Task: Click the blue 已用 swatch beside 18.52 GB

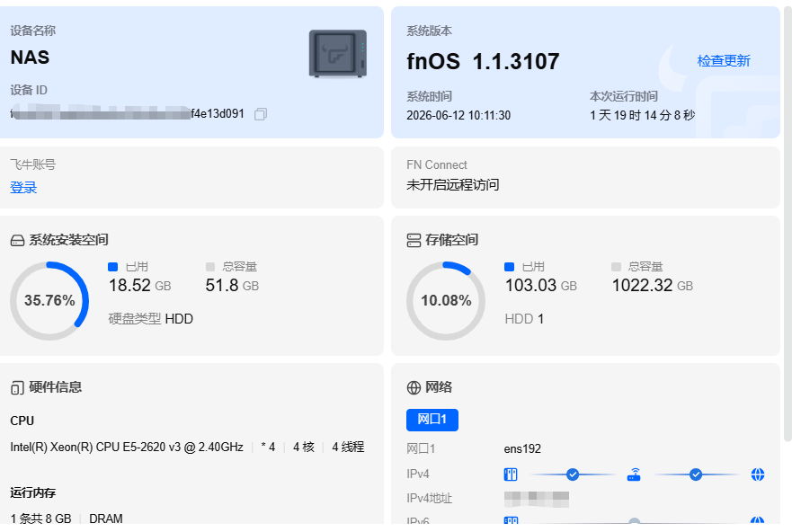Action: (112, 267)
